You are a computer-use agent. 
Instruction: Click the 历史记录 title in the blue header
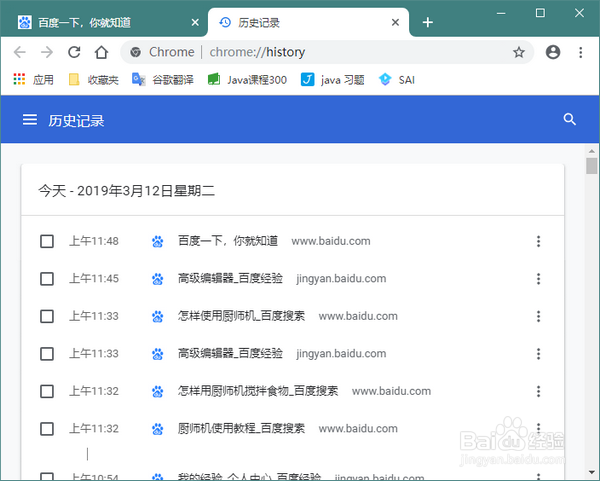click(76, 121)
